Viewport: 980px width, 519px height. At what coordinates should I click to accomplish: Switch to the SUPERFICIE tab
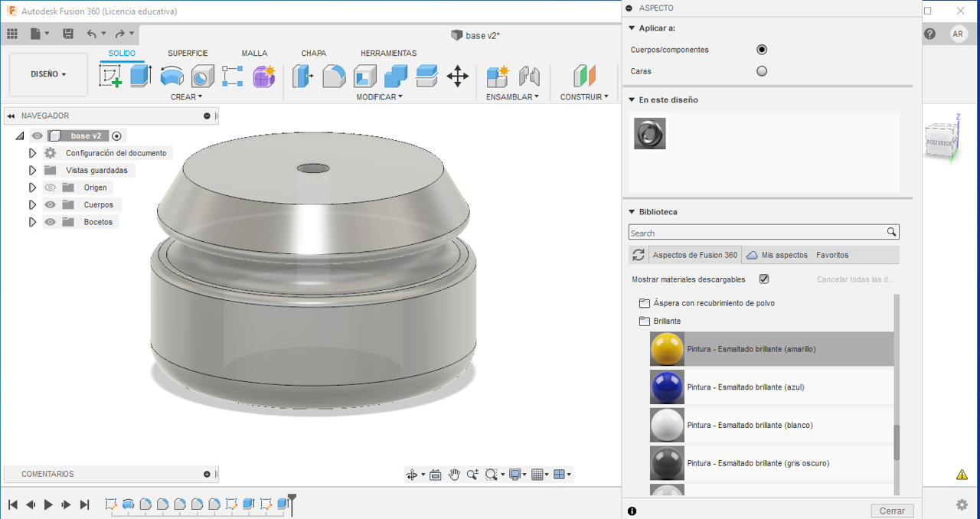pyautogui.click(x=188, y=54)
